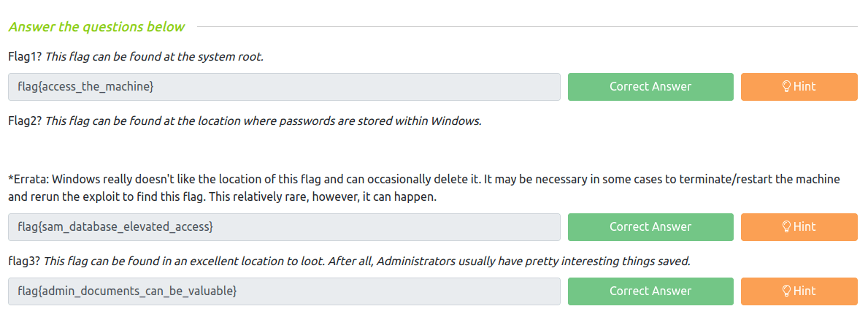Click the lightbulb icon for Flag2 hint
Screen dimensions: 868x317
pos(787,227)
